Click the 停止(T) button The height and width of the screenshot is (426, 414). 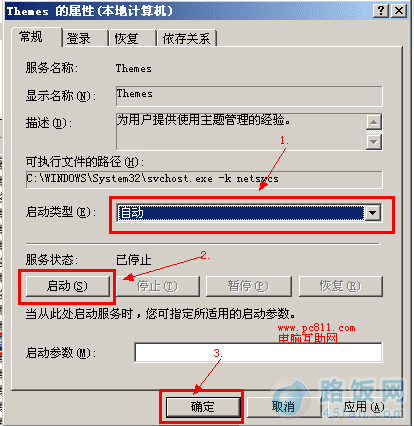158,286
